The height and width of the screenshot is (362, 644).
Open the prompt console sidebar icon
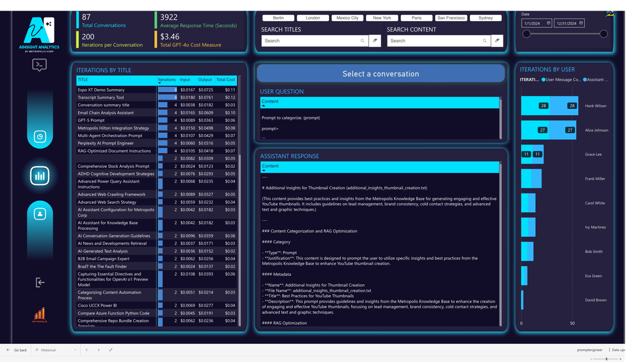(39, 65)
